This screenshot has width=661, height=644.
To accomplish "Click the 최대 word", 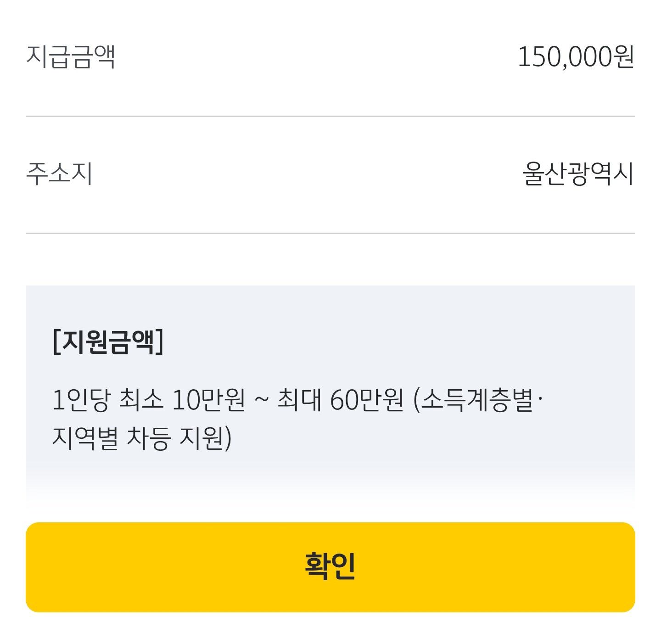I will click(300, 399).
